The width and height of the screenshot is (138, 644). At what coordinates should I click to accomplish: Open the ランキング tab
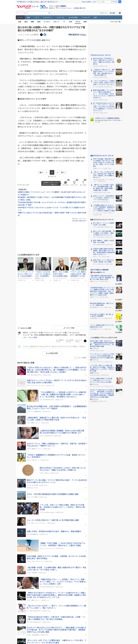pos(86,17)
